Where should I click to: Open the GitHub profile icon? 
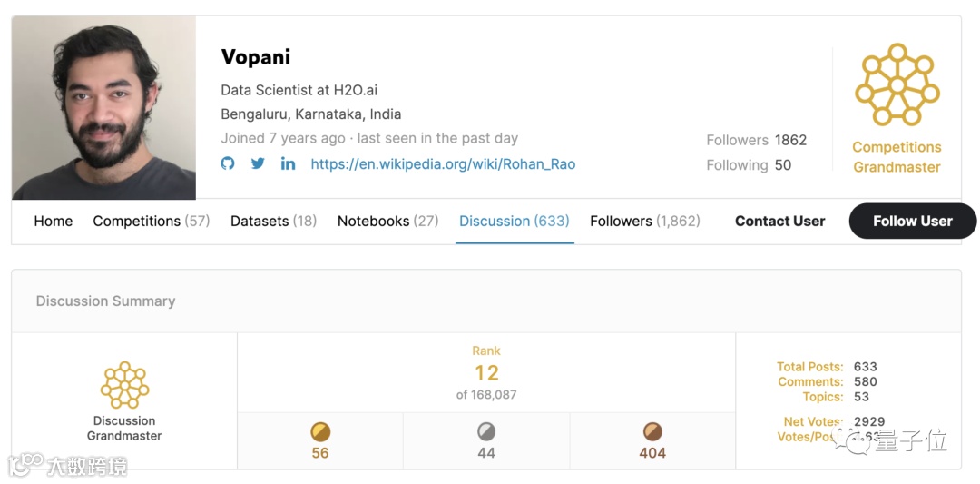point(228,164)
